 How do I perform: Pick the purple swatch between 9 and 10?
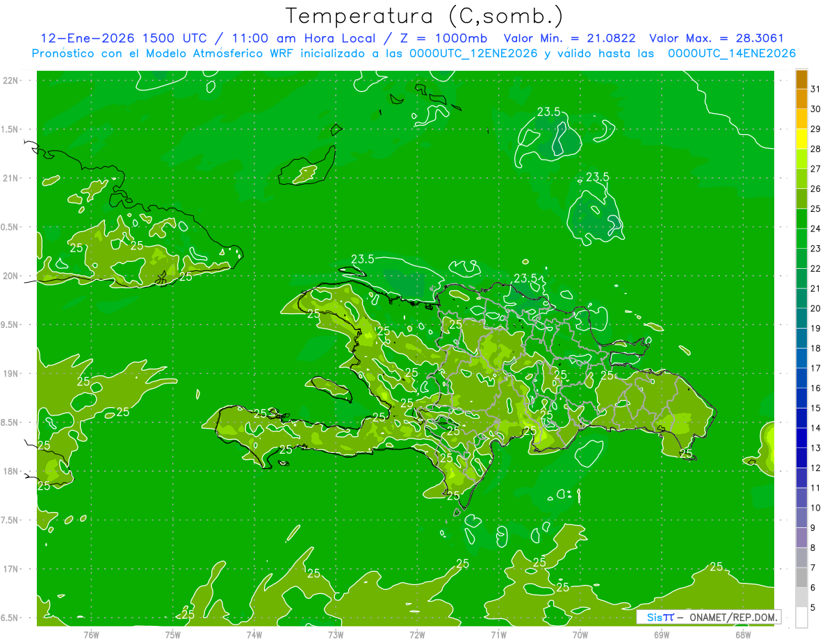coord(801,518)
